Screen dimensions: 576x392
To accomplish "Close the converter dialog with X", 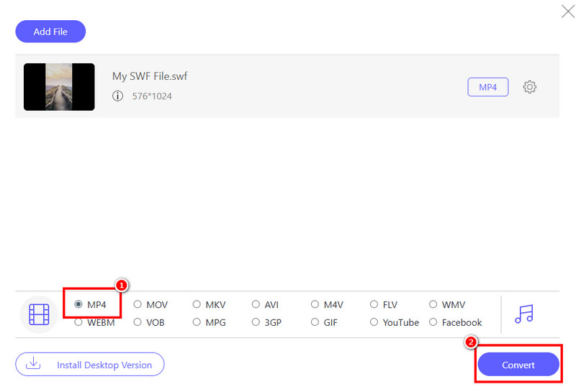I will coord(567,11).
